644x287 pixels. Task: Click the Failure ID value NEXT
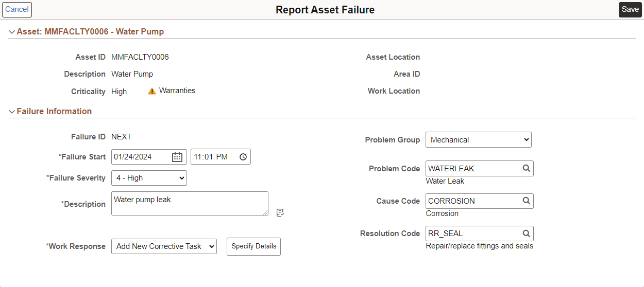click(122, 137)
